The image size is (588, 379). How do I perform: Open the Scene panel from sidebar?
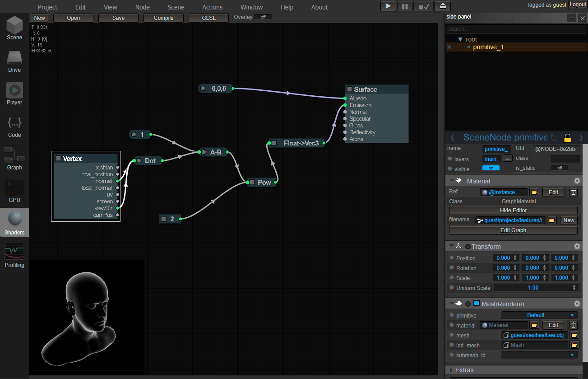14,28
